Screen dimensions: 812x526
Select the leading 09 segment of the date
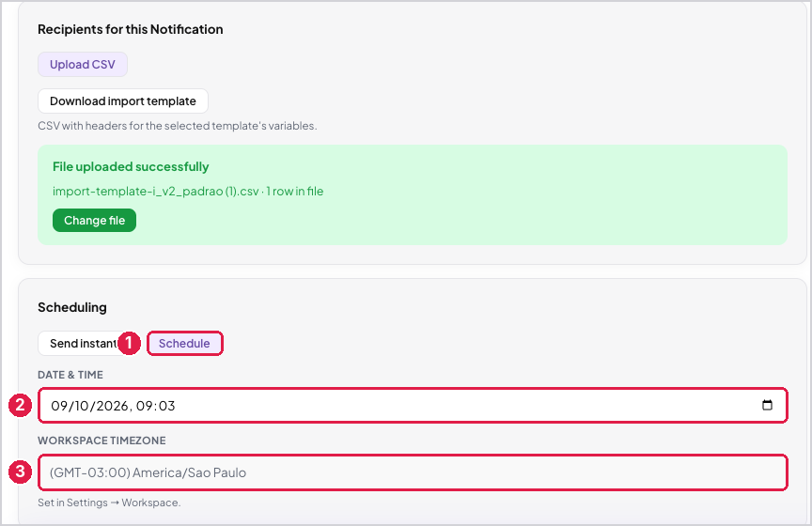click(59, 406)
